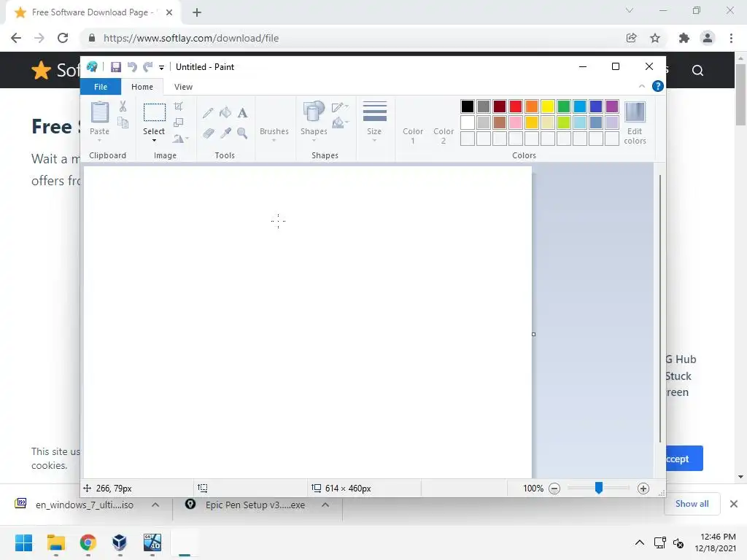Open the Shape outline dropdown
This screenshot has height=560, width=747.
pos(340,107)
